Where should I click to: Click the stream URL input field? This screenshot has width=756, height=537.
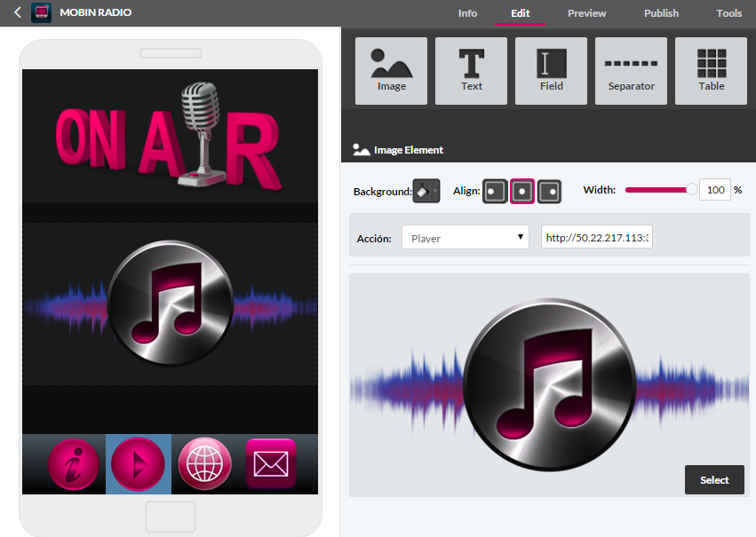tap(596, 238)
